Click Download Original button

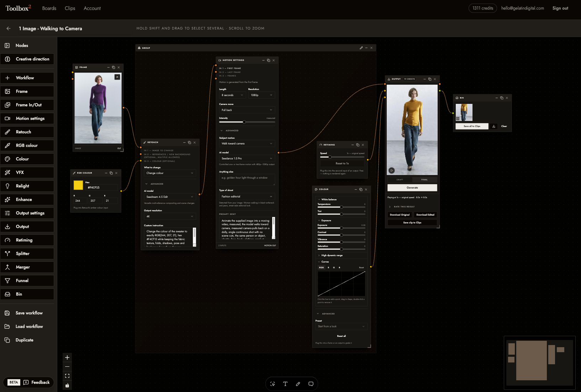tap(400, 215)
